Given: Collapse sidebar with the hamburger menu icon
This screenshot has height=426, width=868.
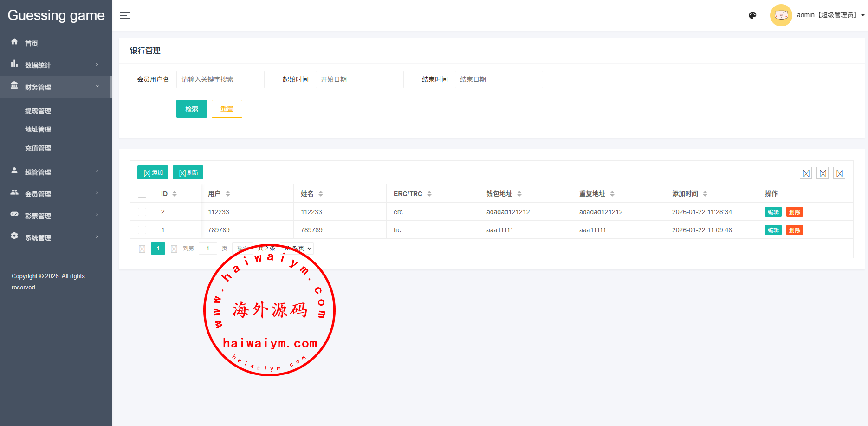Looking at the screenshot, I should coord(125,15).
